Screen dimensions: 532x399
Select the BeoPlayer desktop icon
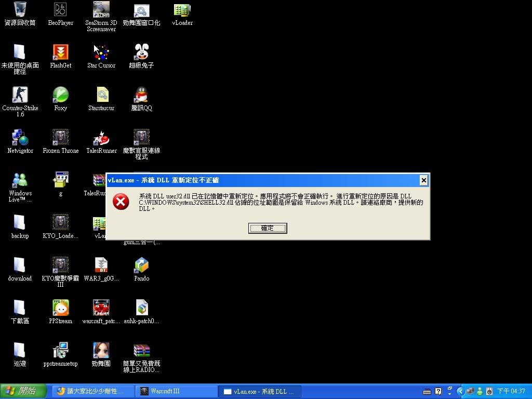pyautogui.click(x=60, y=9)
